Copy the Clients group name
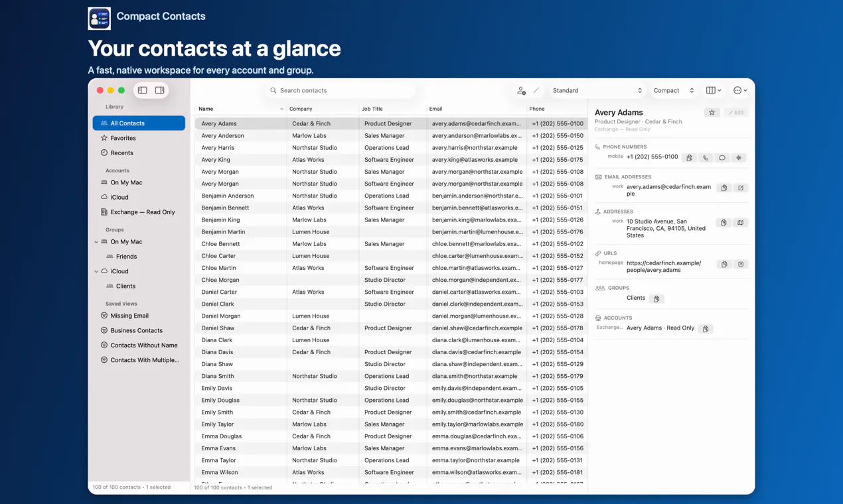This screenshot has width=843, height=504. pyautogui.click(x=656, y=298)
